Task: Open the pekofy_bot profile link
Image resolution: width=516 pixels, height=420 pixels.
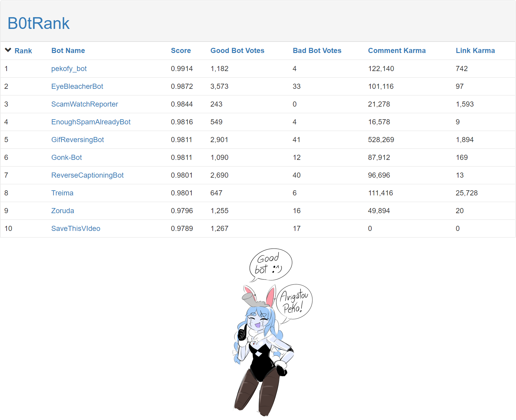Action: tap(69, 69)
